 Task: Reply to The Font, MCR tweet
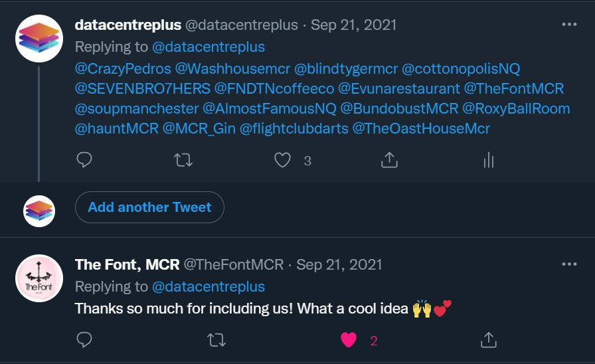coord(84,340)
